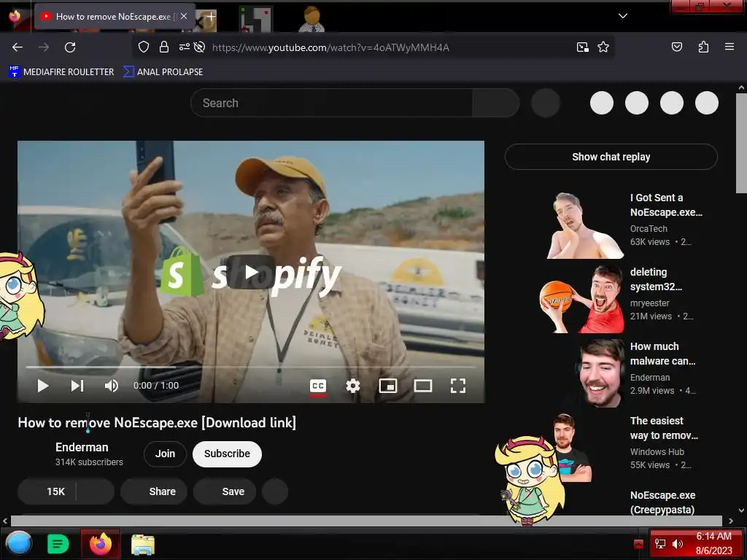
Task: Go back to the previous page
Action: 18,47
